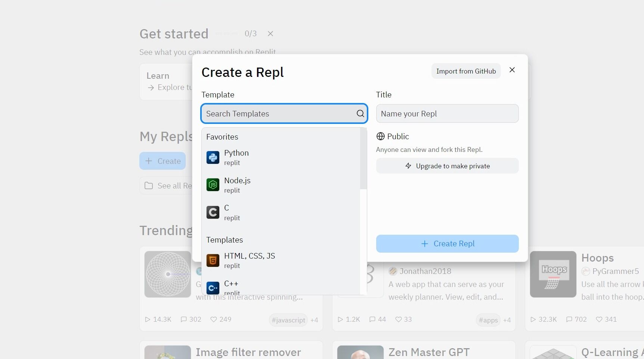
Task: Click the 'Public' visibility label
Action: [x=398, y=136]
